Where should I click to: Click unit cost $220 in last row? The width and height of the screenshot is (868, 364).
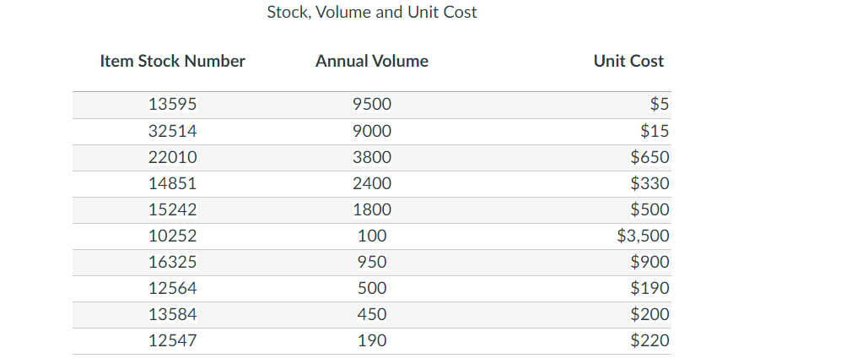pos(650,340)
